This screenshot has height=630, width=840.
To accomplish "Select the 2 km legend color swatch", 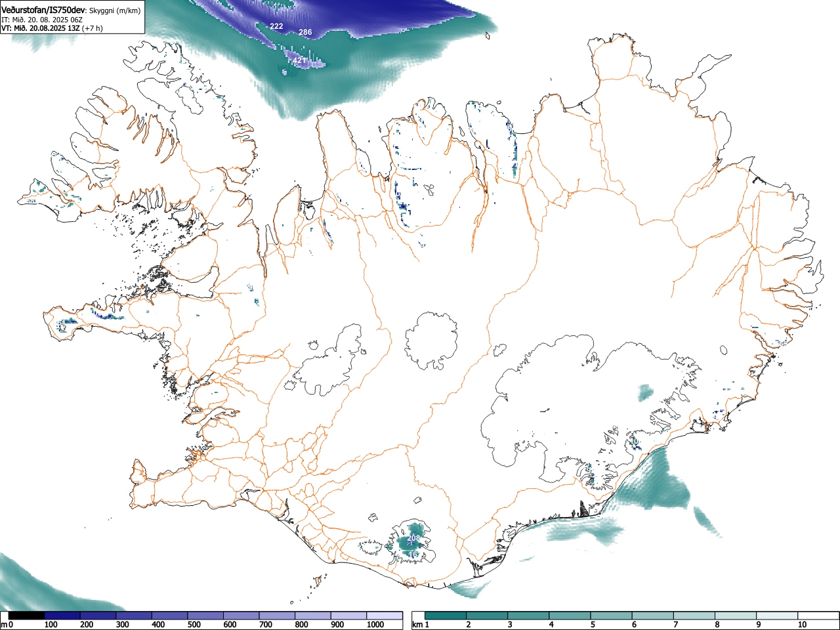I will [x=487, y=616].
